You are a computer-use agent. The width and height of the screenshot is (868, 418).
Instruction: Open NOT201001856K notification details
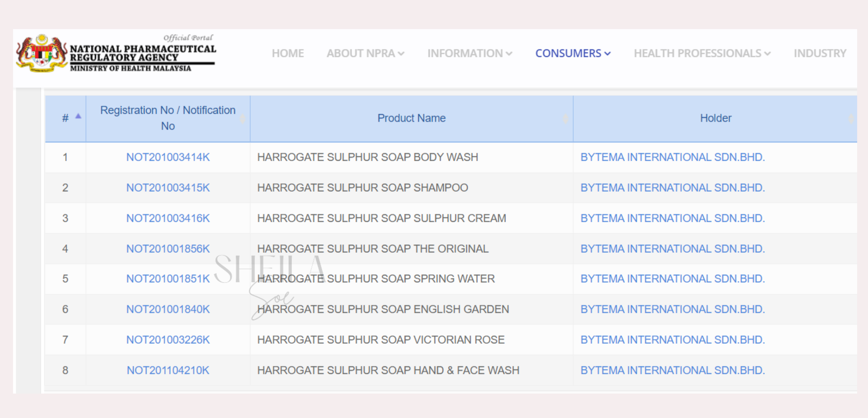pyautogui.click(x=168, y=249)
